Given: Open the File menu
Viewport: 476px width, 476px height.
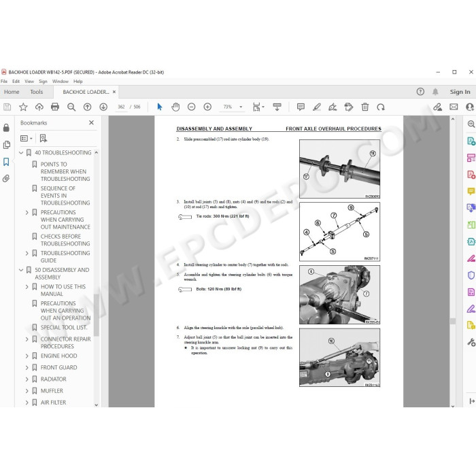Looking at the screenshot, I should (4, 82).
